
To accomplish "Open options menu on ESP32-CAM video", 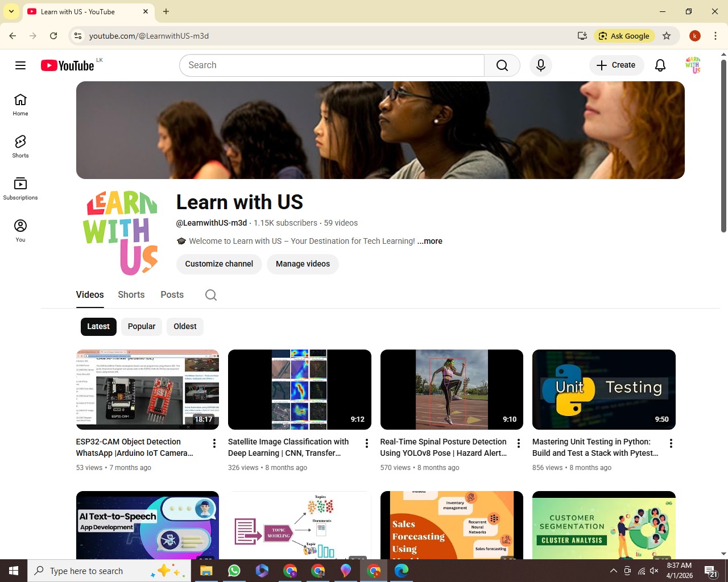I will tap(214, 443).
